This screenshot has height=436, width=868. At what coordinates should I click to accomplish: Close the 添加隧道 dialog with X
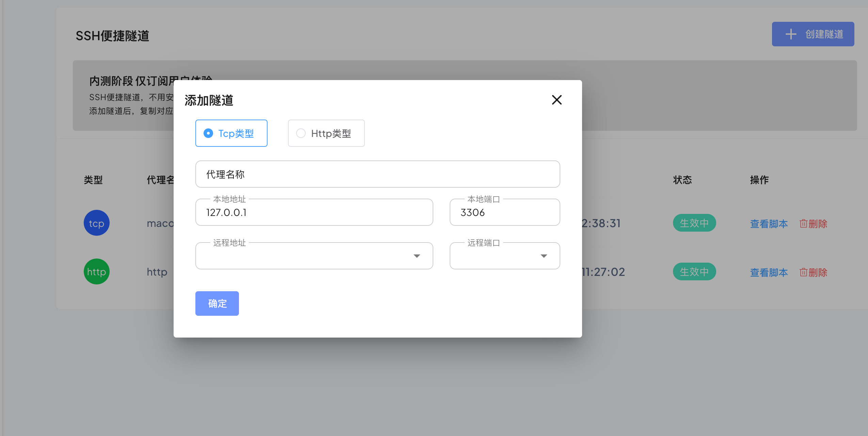click(x=557, y=100)
